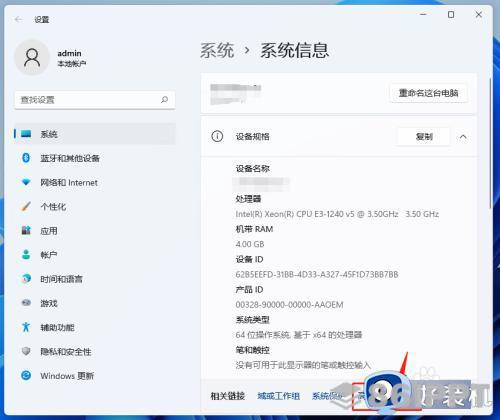Open the 游戏 controller icon
The width and height of the screenshot is (500, 420).
[x=26, y=303]
